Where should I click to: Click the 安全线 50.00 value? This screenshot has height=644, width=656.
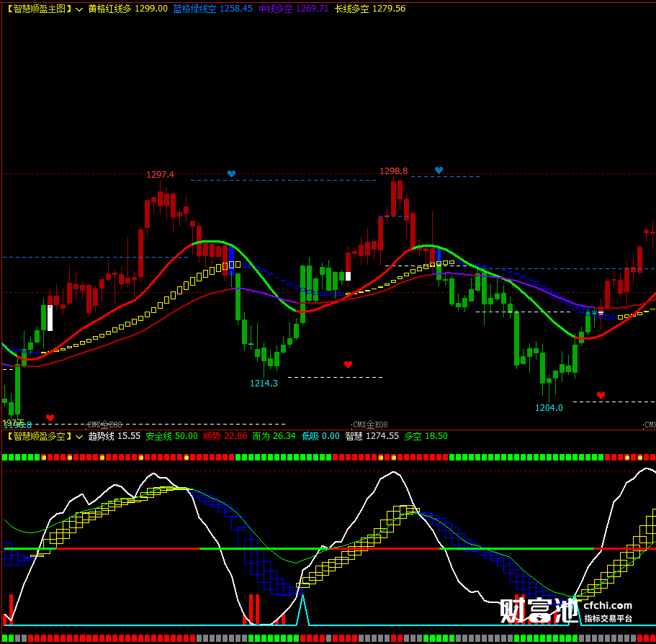(171, 436)
